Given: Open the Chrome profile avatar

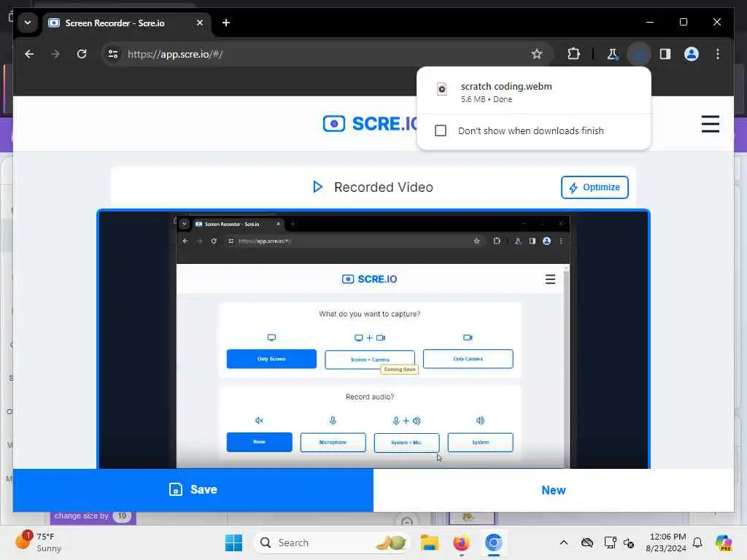Looking at the screenshot, I should coord(692,54).
